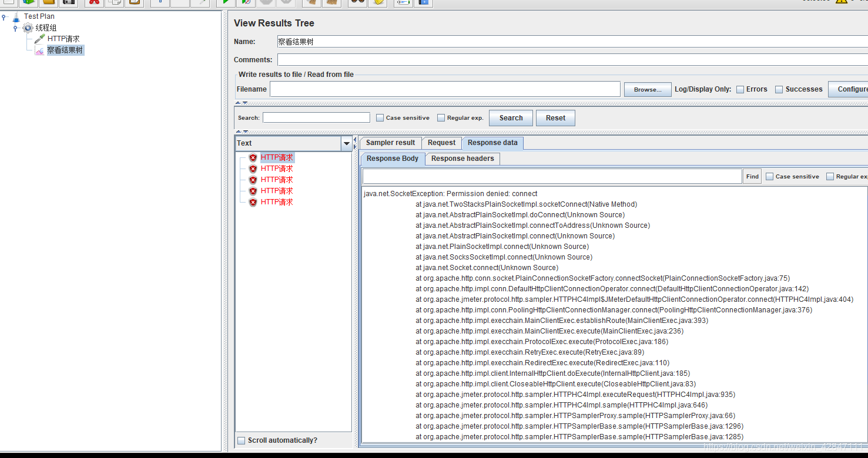
Task: Collapse the 线程组 tree node
Action: point(15,28)
